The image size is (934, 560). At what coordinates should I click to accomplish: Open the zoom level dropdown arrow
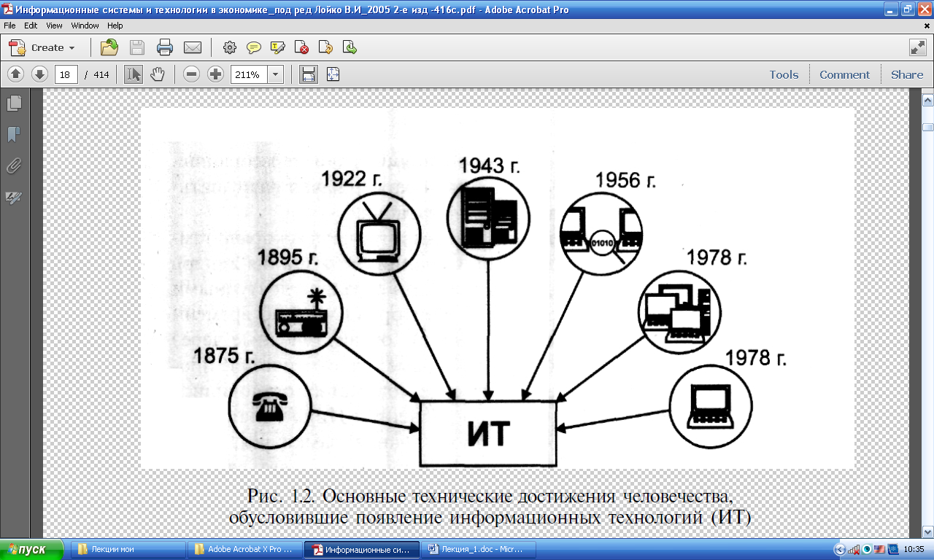coord(276,74)
